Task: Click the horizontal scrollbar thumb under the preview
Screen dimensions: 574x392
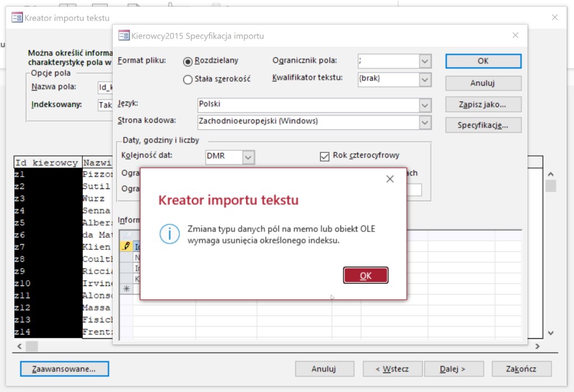Action: 31,347
